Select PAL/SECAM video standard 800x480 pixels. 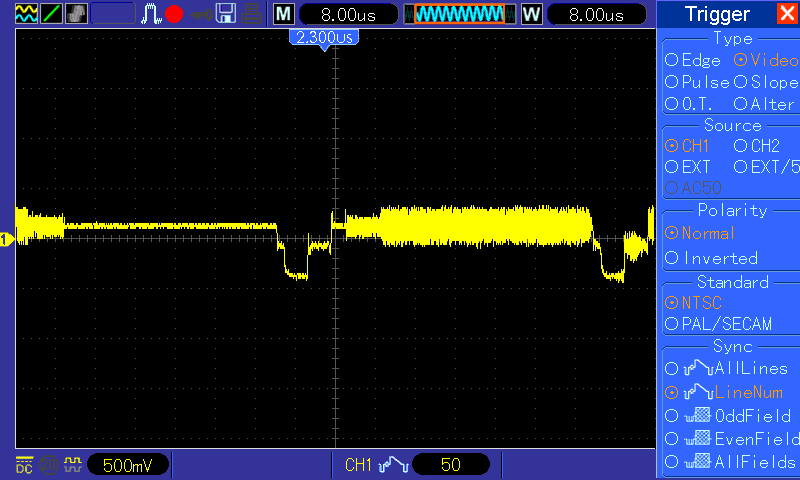coord(718,324)
